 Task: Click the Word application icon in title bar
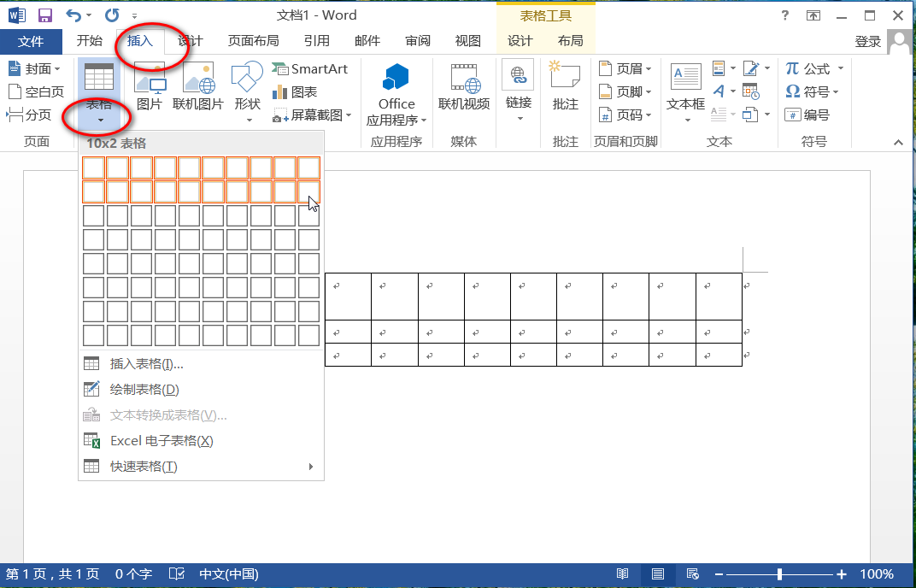point(16,15)
